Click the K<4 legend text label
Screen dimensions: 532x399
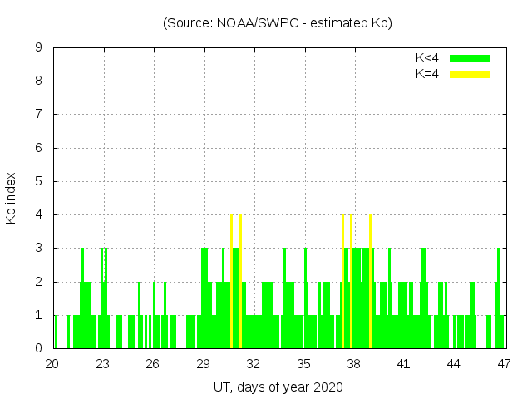[427, 58]
